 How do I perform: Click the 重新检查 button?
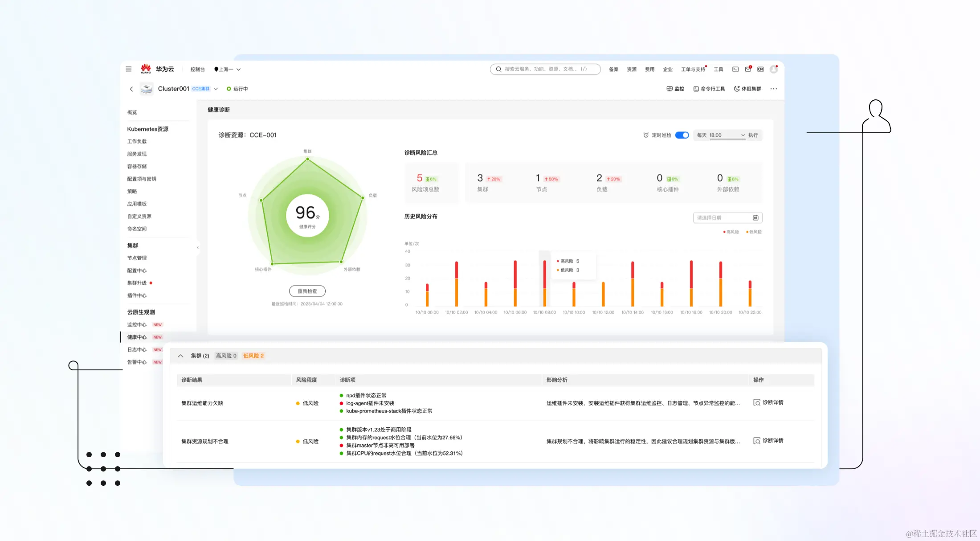[307, 291]
